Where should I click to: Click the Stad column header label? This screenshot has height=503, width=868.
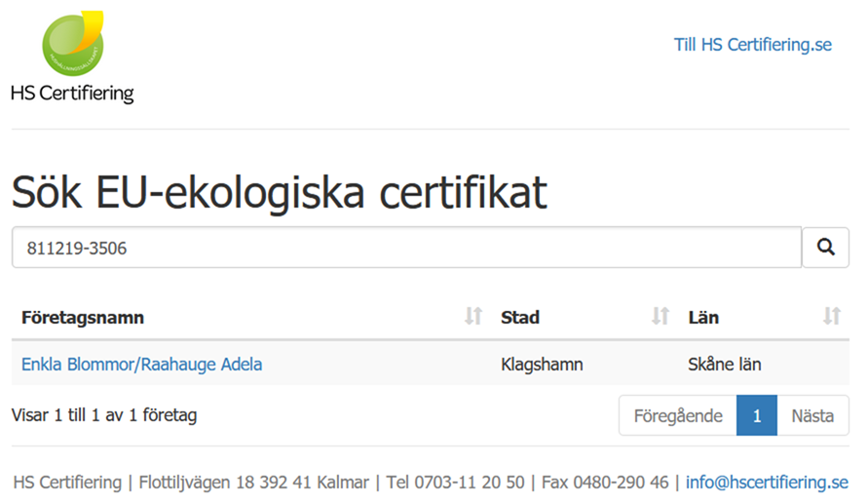coord(520,318)
